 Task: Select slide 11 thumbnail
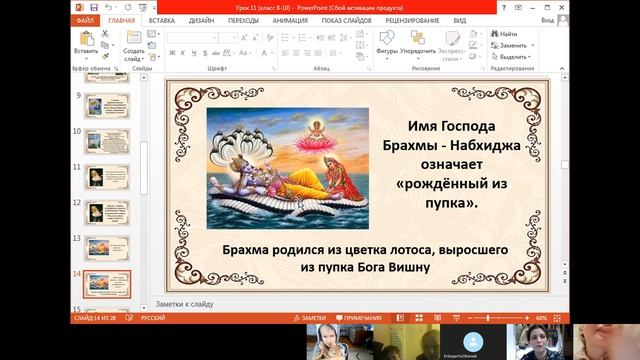tap(107, 177)
